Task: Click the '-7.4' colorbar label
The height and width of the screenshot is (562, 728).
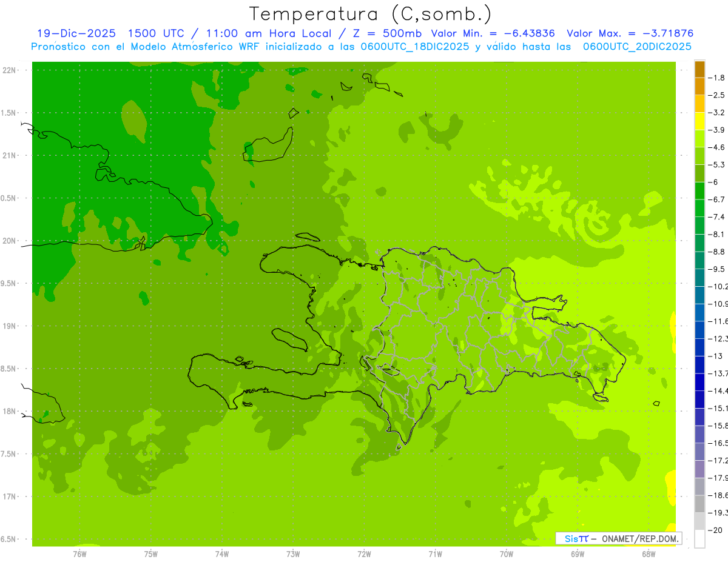Action: click(x=716, y=217)
